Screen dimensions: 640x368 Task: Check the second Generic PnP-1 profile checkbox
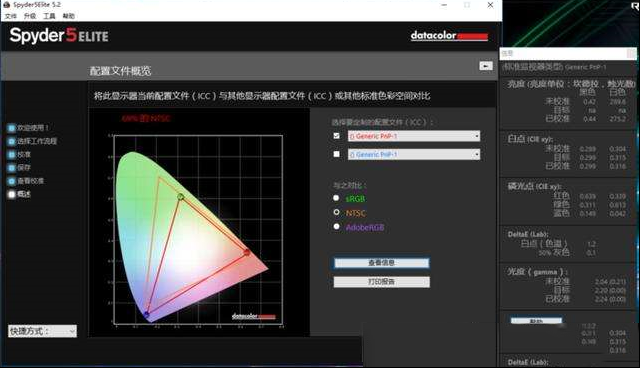(336, 154)
